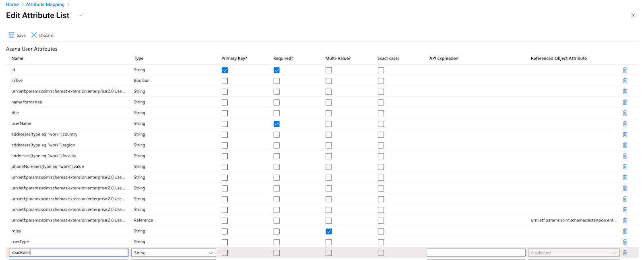This screenshot has width=644, height=260.
Task: Uncheck Primary Key for id attribute
Action: 225,70
